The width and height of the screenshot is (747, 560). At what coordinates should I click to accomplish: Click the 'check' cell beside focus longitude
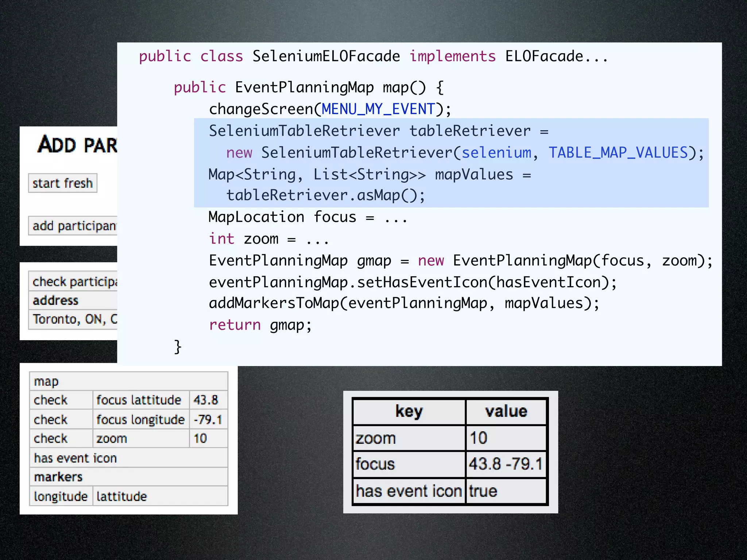61,420
